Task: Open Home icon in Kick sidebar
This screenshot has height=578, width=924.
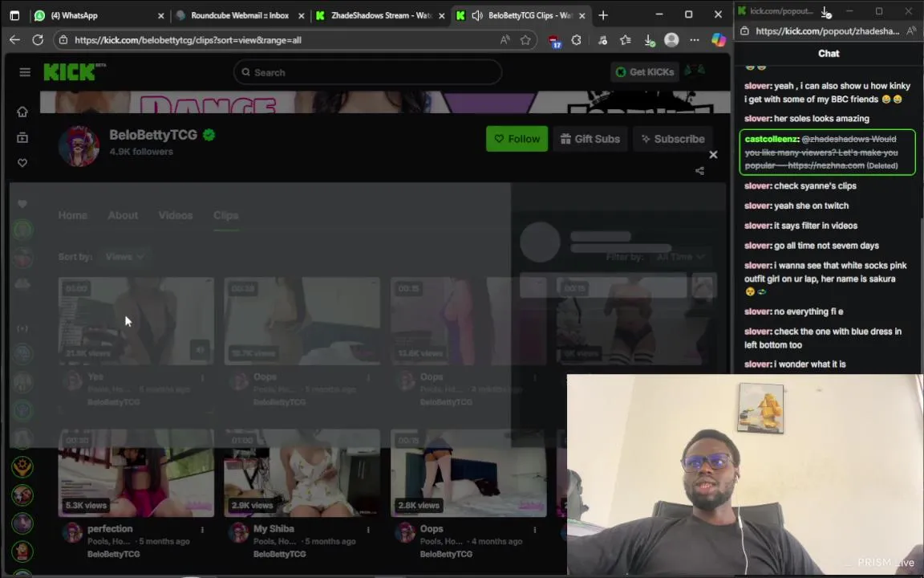Action: (x=22, y=112)
